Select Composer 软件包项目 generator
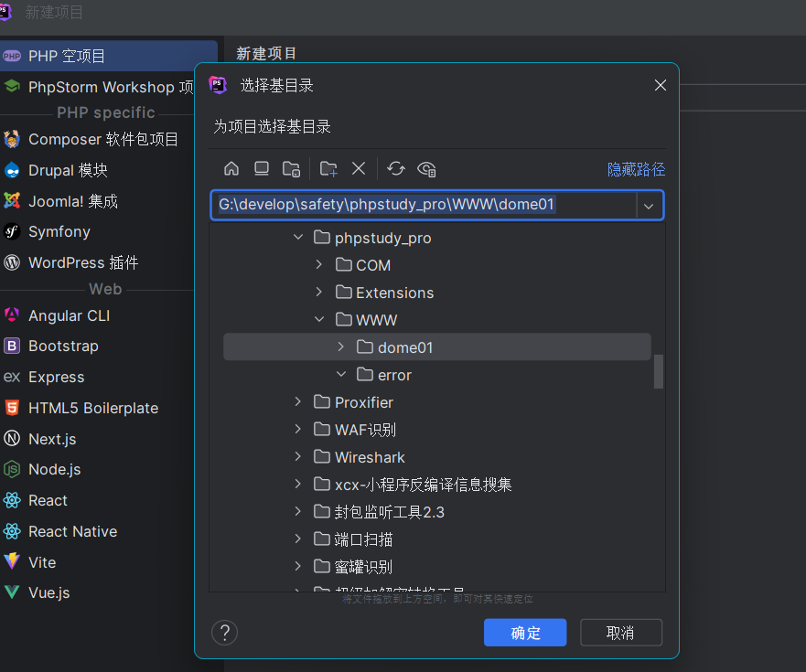This screenshot has width=806, height=672. pyautogui.click(x=97, y=139)
